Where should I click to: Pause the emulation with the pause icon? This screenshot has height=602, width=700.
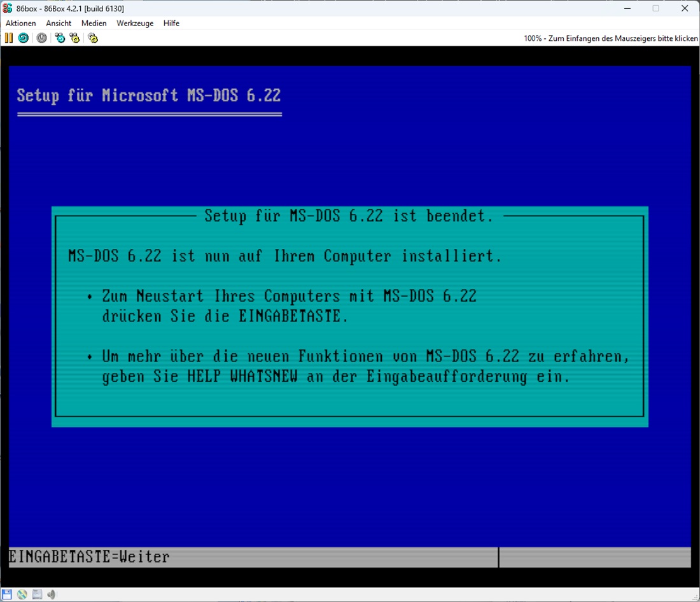click(x=9, y=38)
